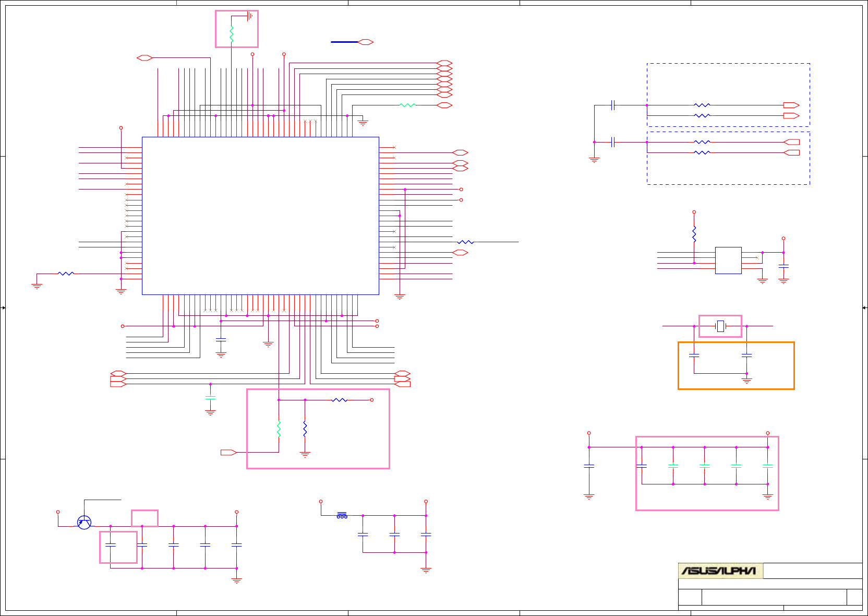Select the transistor symbol in the schematic
868x616 pixels.
point(84,522)
